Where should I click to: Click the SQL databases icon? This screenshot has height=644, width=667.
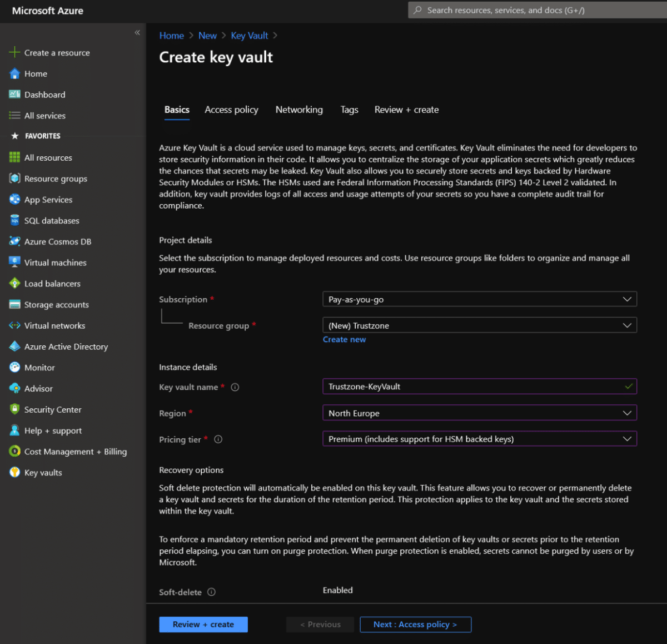(14, 220)
